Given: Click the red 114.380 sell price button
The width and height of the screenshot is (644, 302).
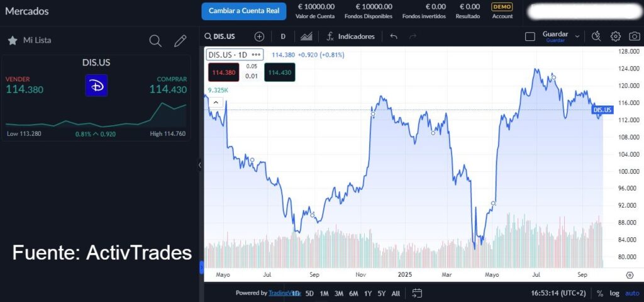Looking at the screenshot, I should [x=224, y=72].
